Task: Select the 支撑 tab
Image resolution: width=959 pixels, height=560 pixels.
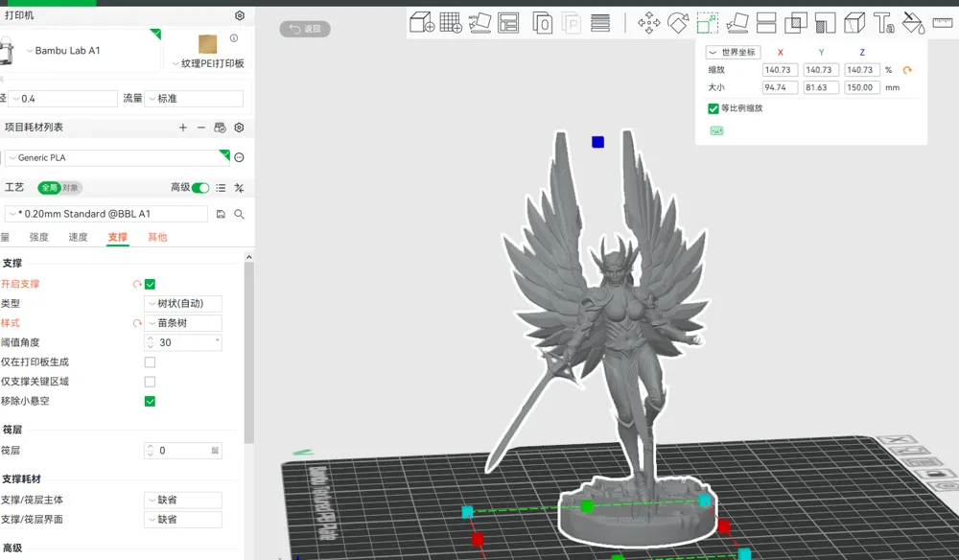Action: (x=117, y=237)
